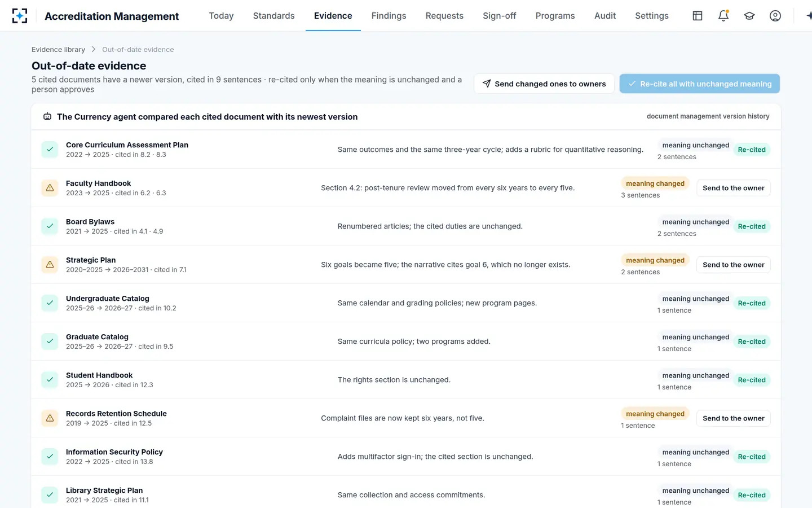Switch to the Findings tab

click(389, 16)
